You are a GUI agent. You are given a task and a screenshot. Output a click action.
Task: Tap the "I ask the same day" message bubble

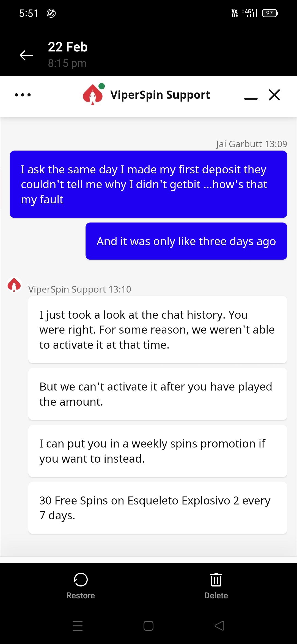pyautogui.click(x=148, y=184)
